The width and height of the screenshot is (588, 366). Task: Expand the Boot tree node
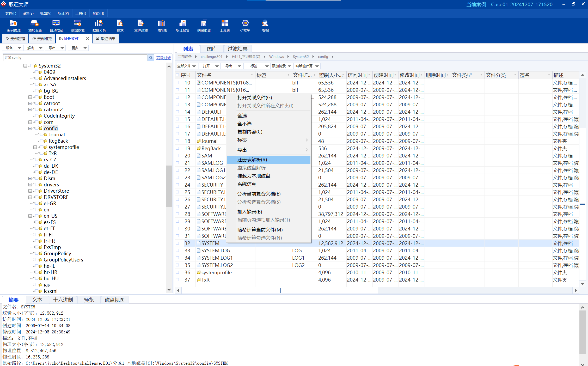(x=30, y=97)
